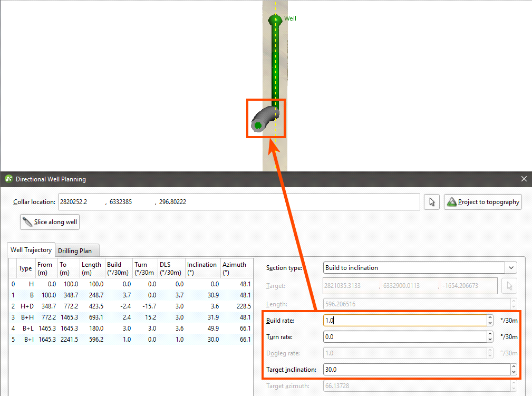Select the grey curved well end segment

(264, 118)
